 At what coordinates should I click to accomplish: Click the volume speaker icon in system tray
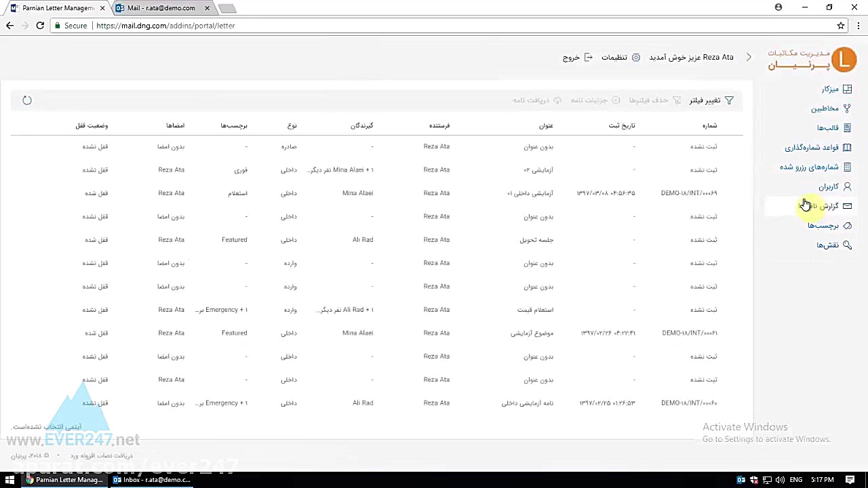780,480
